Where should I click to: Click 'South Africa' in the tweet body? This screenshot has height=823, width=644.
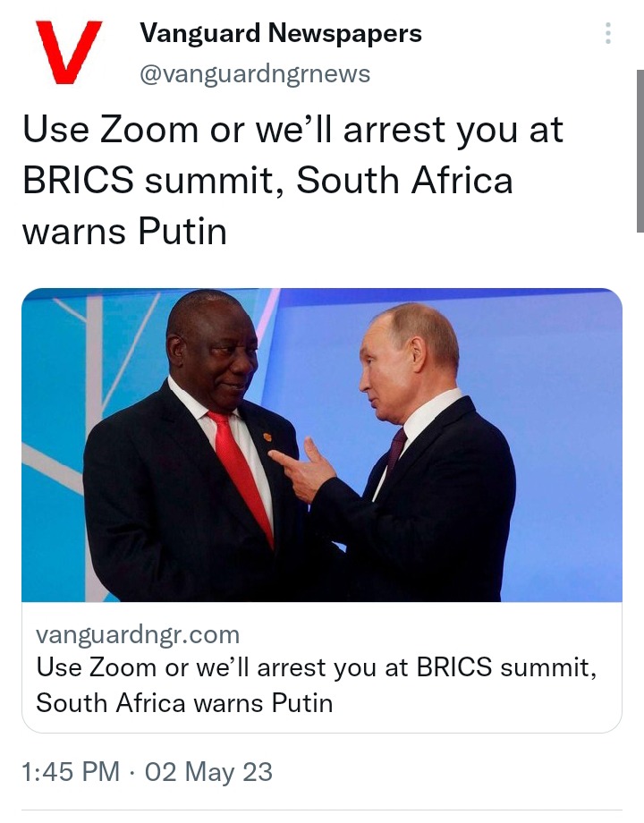(x=404, y=180)
